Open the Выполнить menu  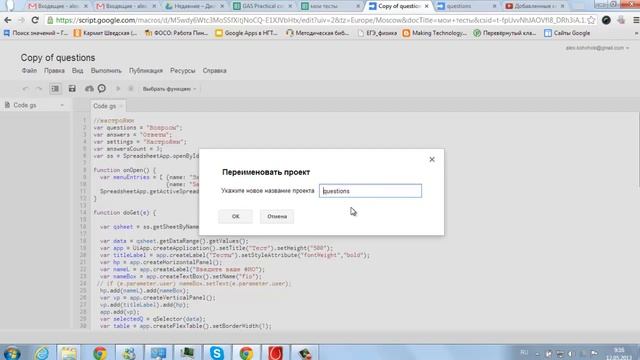pos(106,71)
